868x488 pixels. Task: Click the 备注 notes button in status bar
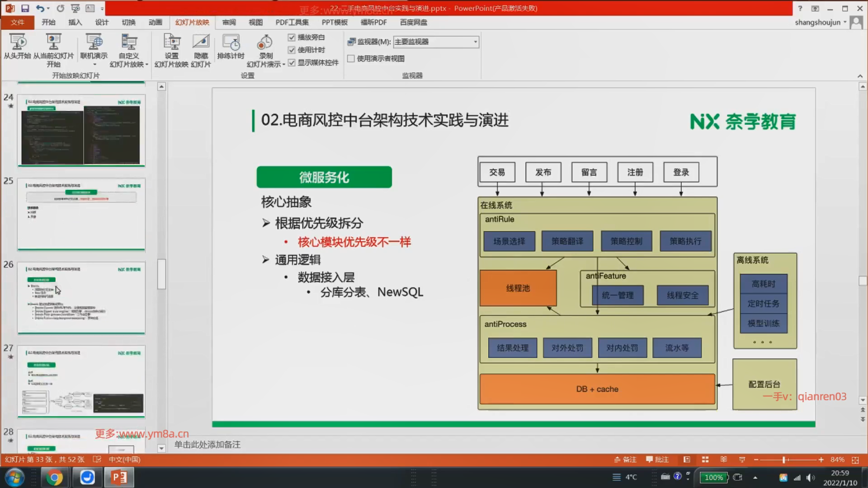click(625, 460)
